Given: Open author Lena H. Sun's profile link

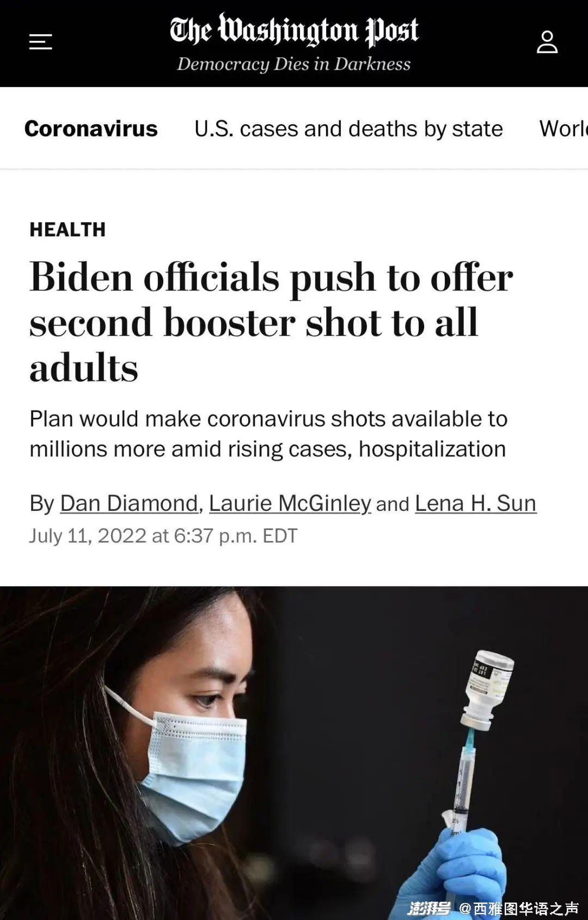Looking at the screenshot, I should coord(475,503).
